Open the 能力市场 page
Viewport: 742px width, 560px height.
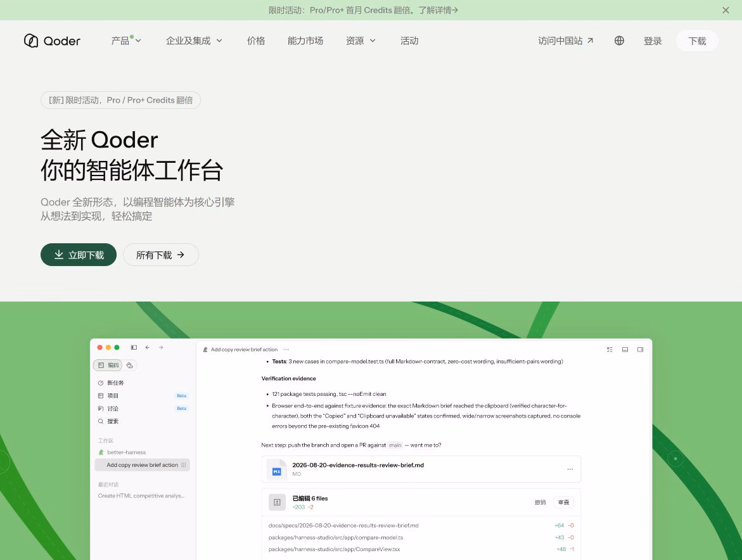[305, 41]
